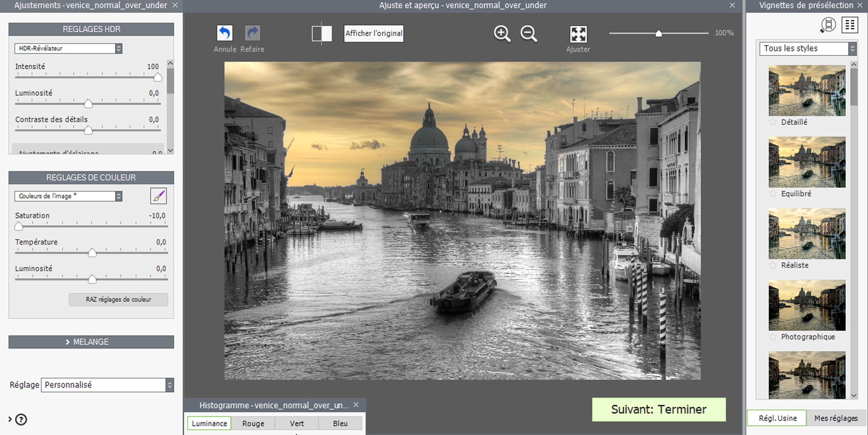868x435 pixels.
Task: Toggle the split preview view icon
Action: pyautogui.click(x=321, y=33)
